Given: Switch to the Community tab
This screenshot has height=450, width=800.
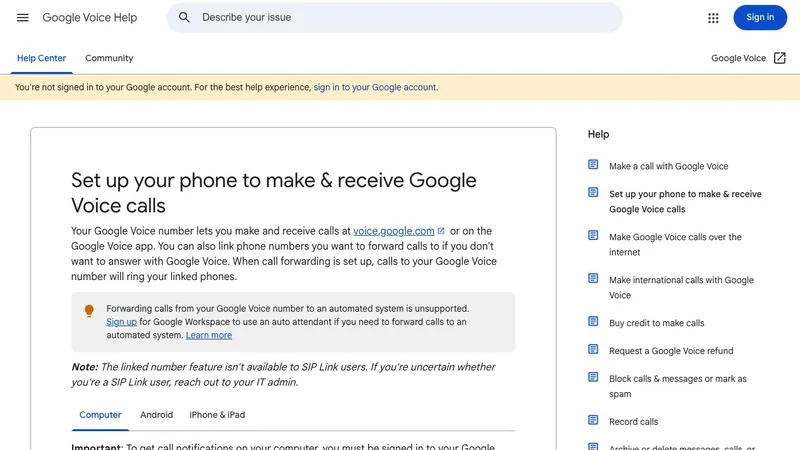Looking at the screenshot, I should pos(109,58).
